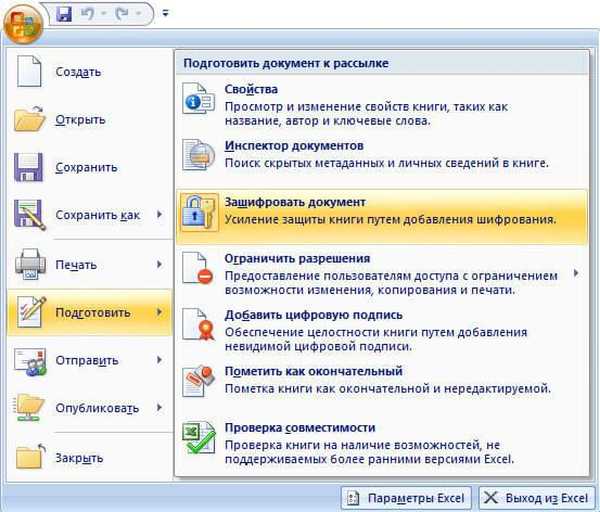Expand the Ограничить разрешения submenu arrow
Viewport: 600px width, 512px height.
(576, 273)
